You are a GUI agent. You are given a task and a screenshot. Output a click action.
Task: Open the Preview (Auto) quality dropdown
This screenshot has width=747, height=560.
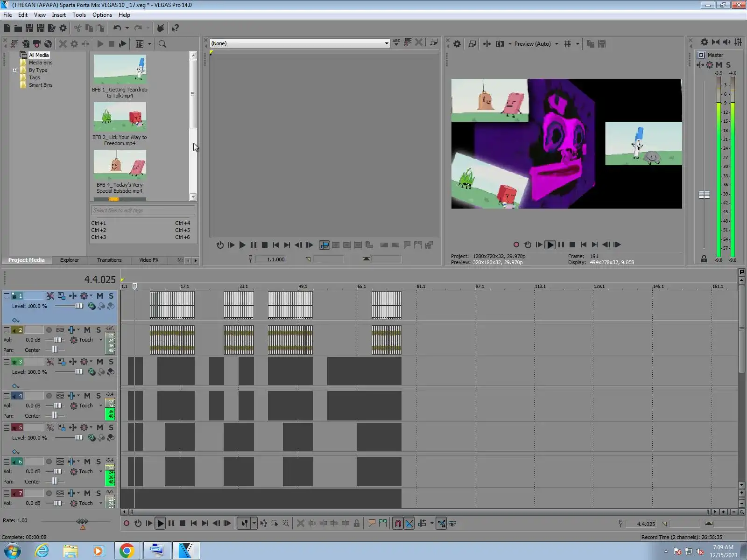(557, 44)
